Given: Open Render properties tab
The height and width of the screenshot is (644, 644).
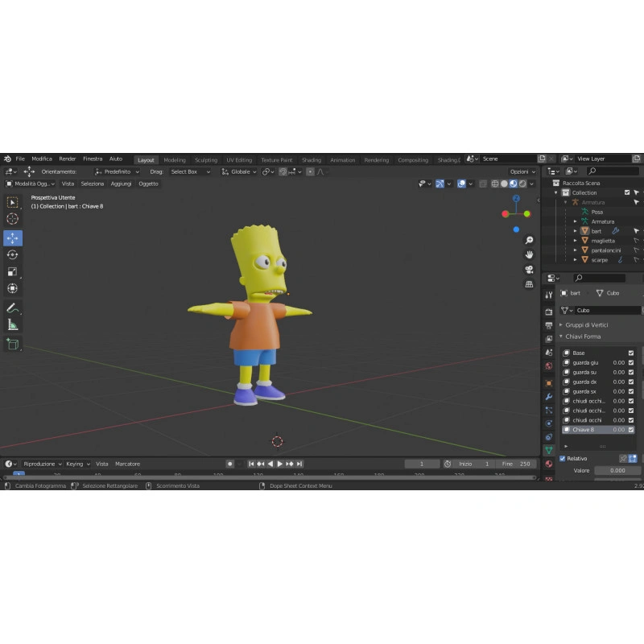Looking at the screenshot, I should 549,312.
